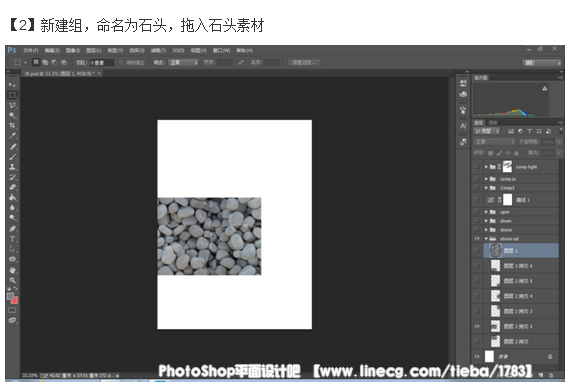
Task: Open the 滤镜(T) menu
Action: tap(158, 50)
